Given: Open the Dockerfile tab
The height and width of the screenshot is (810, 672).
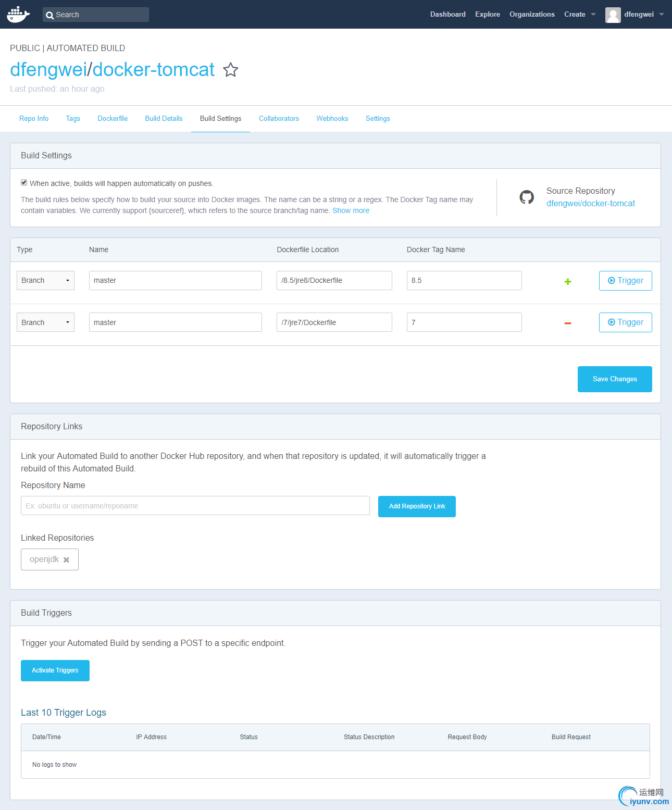Looking at the screenshot, I should point(113,119).
